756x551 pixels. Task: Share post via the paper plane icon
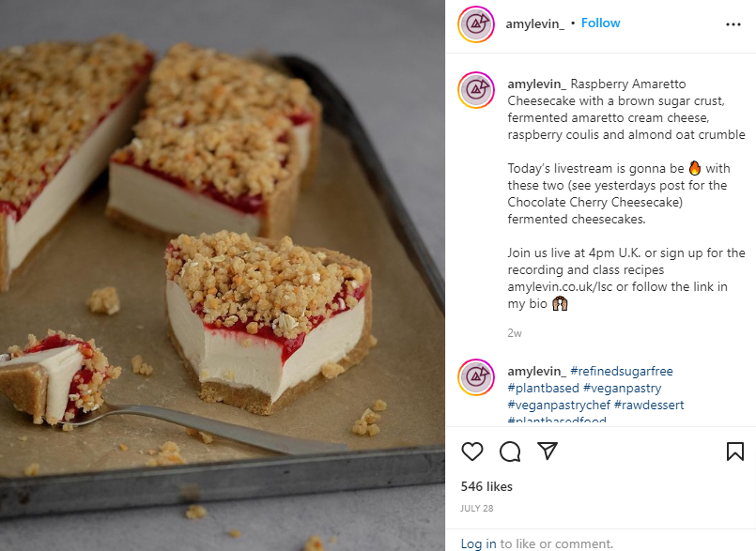click(548, 452)
